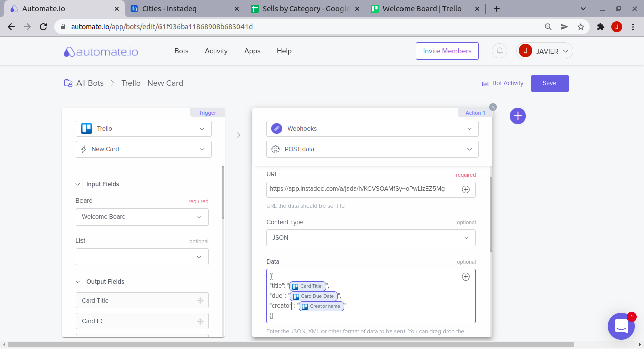The image size is (644, 349).
Task: Remove Action 1 with its close icon
Action: point(493,107)
